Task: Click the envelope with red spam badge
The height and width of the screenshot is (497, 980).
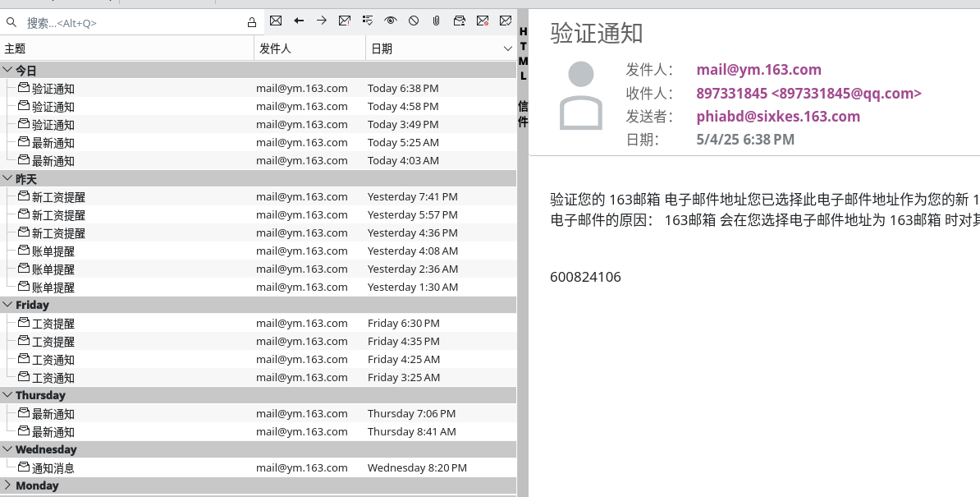Action: point(483,21)
